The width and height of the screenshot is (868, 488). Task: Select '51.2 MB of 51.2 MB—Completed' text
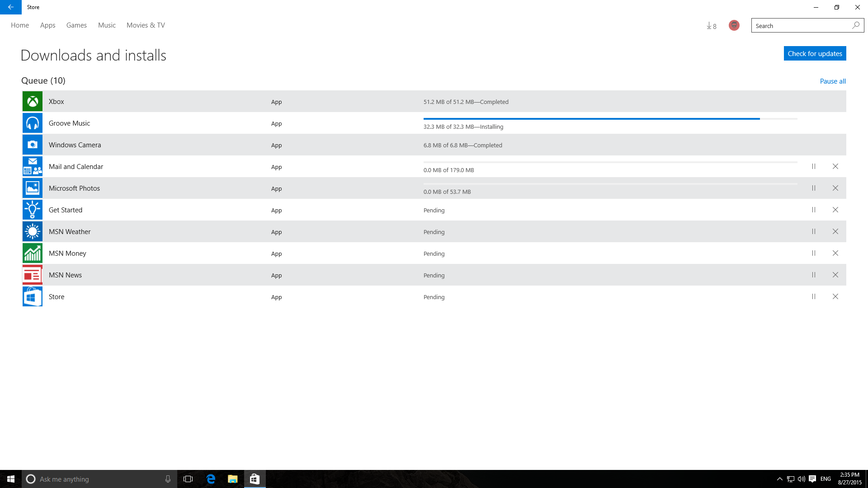pos(466,102)
